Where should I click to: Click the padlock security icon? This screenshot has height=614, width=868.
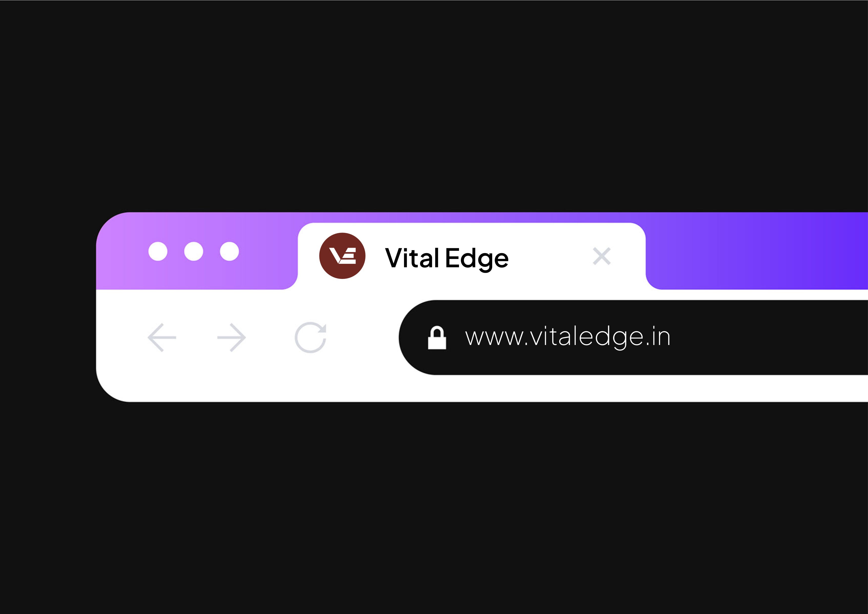click(437, 338)
